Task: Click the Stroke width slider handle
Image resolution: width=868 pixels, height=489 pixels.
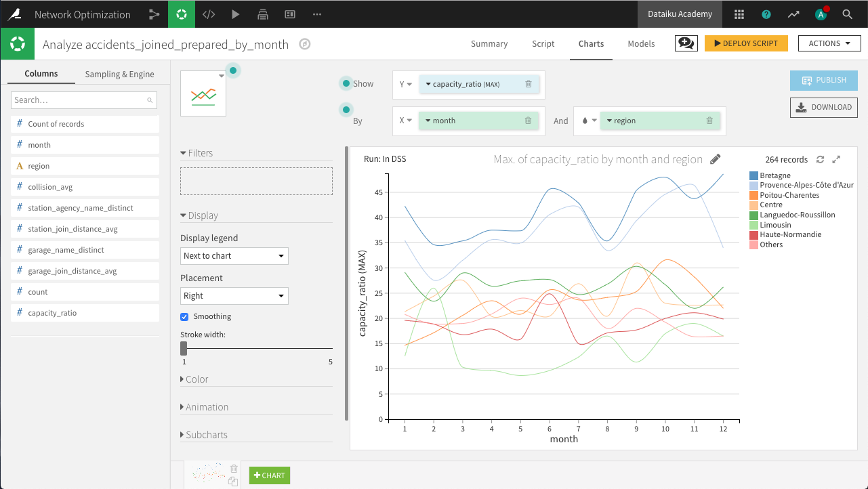Action: [x=184, y=348]
